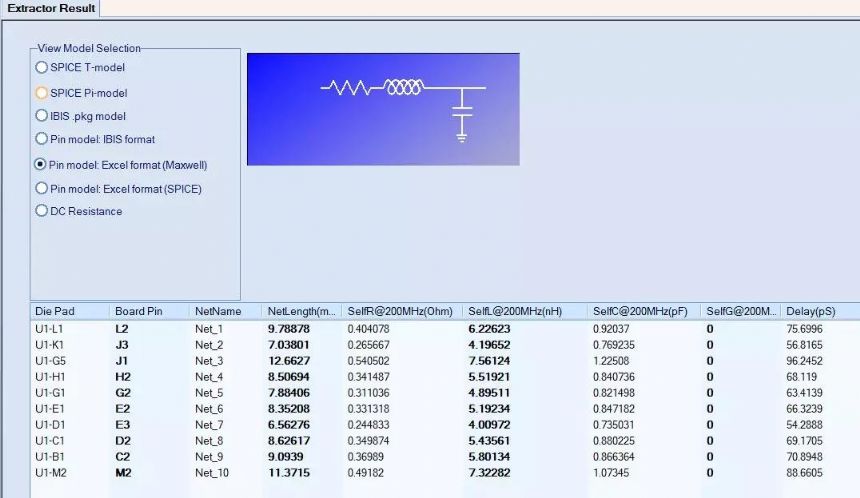860x498 pixels.
Task: Click the Net_8 net name
Action: [x=209, y=440]
